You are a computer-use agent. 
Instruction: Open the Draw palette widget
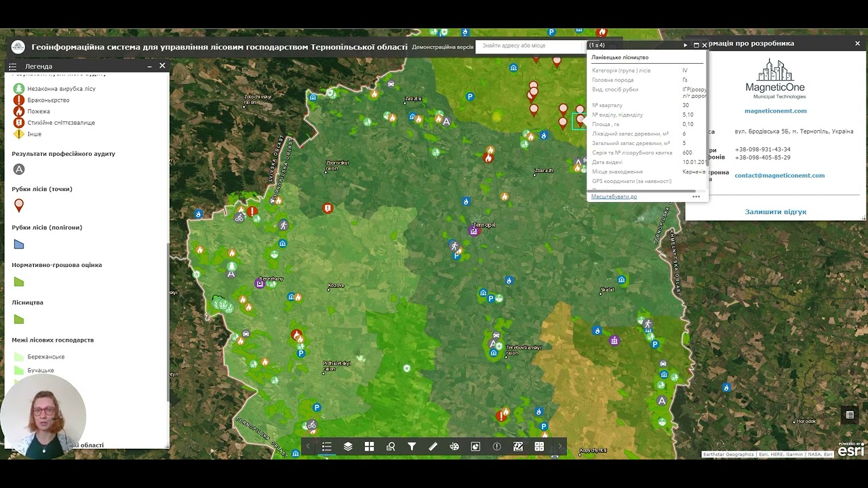click(x=454, y=447)
